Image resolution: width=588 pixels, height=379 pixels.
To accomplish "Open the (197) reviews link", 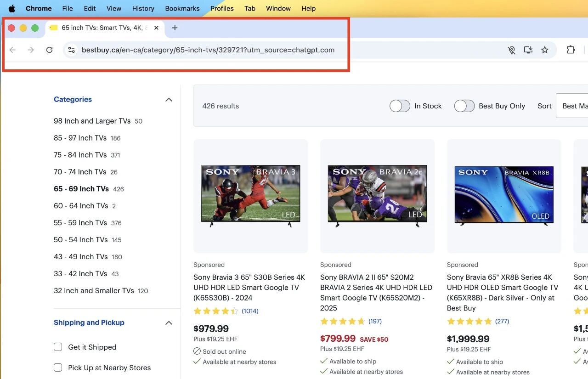I will pyautogui.click(x=375, y=321).
